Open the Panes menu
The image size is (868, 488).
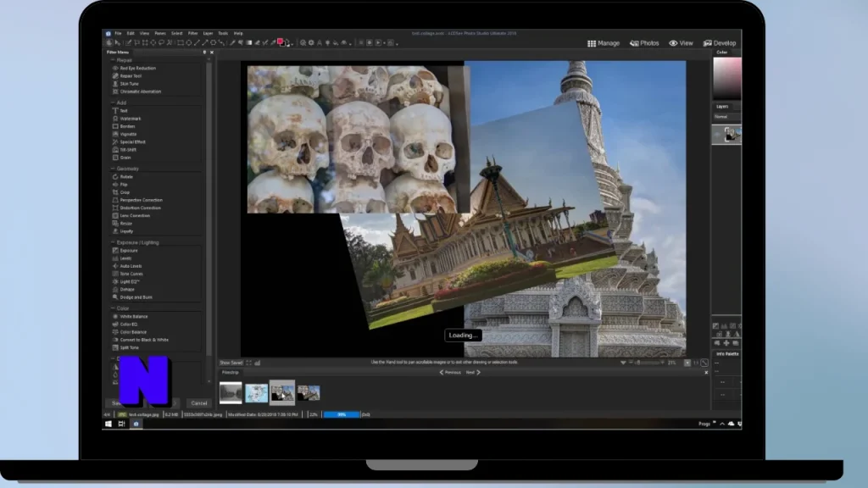pos(160,33)
